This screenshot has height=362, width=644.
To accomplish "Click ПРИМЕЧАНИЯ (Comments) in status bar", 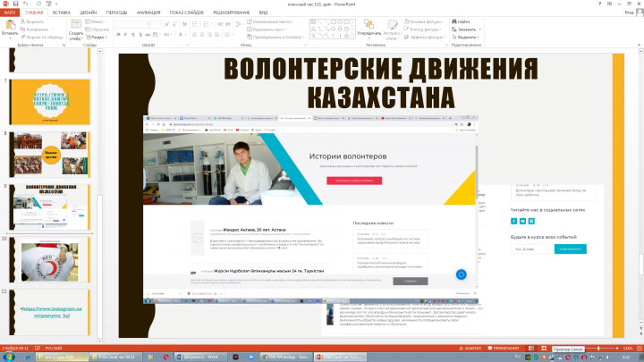I will click(x=503, y=348).
